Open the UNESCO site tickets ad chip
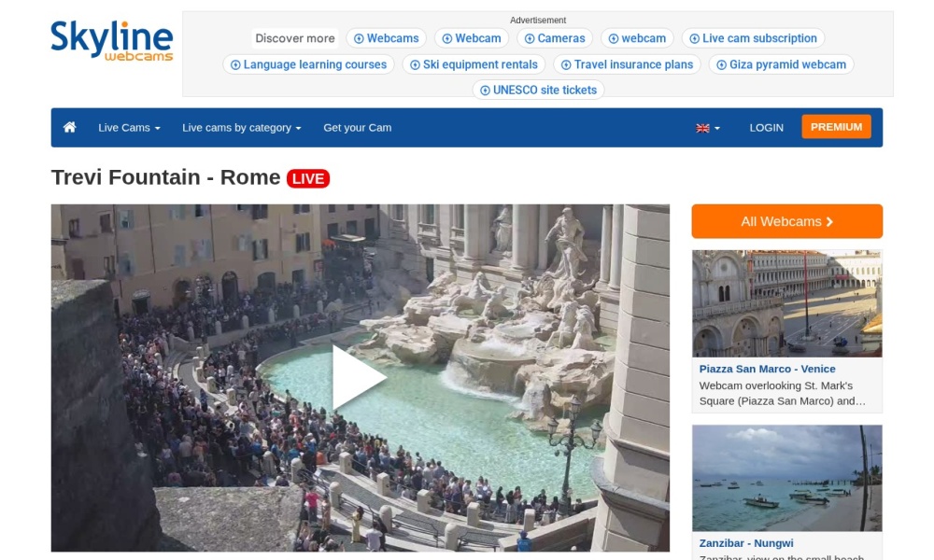The height and width of the screenshot is (560, 934). click(x=538, y=91)
